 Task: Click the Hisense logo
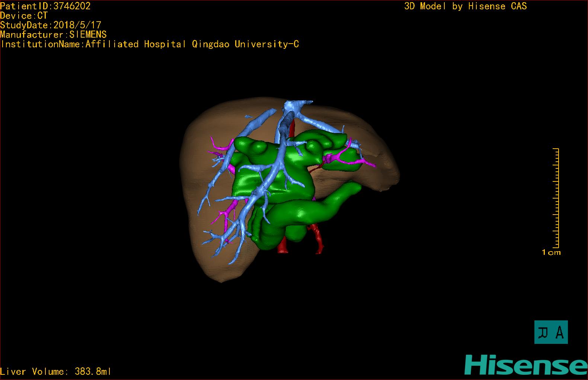[x=526, y=365]
